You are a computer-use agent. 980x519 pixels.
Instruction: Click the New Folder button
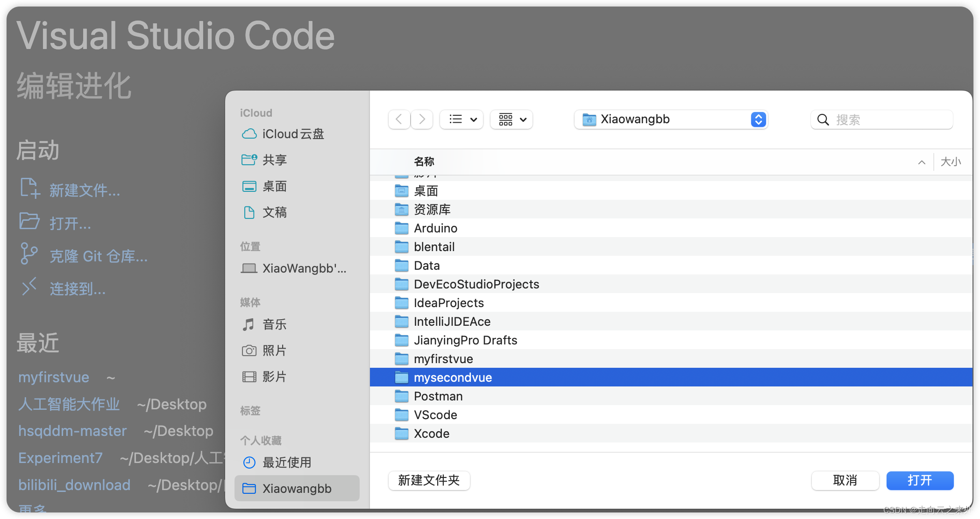(429, 480)
